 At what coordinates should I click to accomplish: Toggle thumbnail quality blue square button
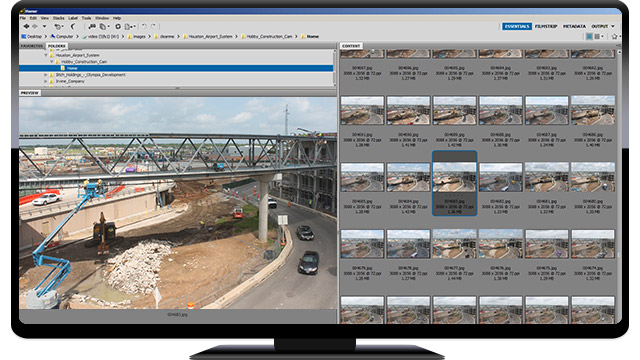pyautogui.click(x=589, y=37)
